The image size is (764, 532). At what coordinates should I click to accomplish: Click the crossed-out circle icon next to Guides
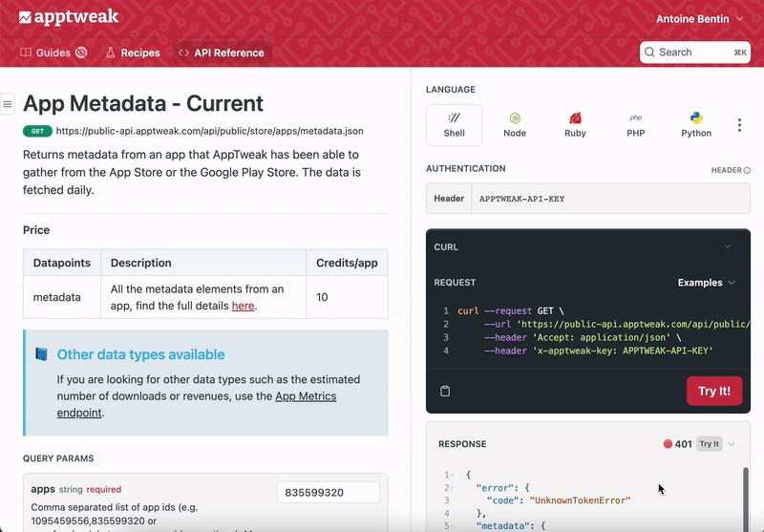(x=81, y=53)
